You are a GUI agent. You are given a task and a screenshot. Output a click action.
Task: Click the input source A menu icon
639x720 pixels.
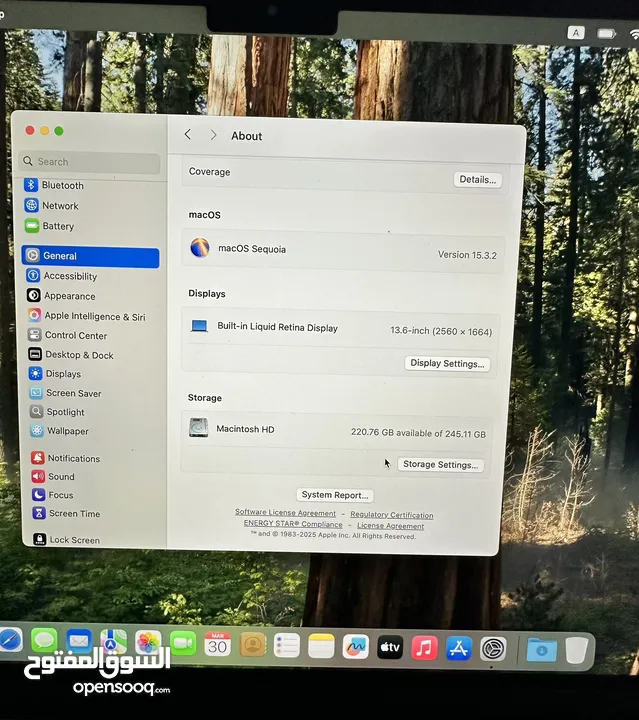point(576,33)
